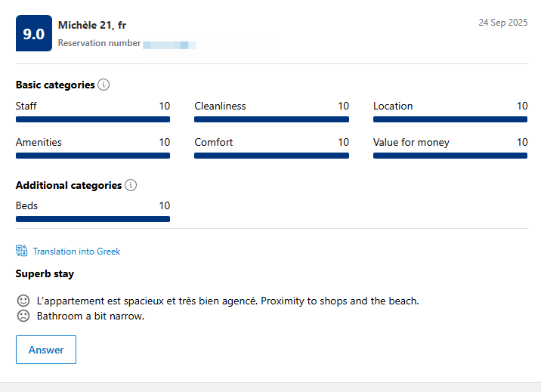The width and height of the screenshot is (541, 392).
Task: Click the Staff category label
Action: click(x=26, y=106)
